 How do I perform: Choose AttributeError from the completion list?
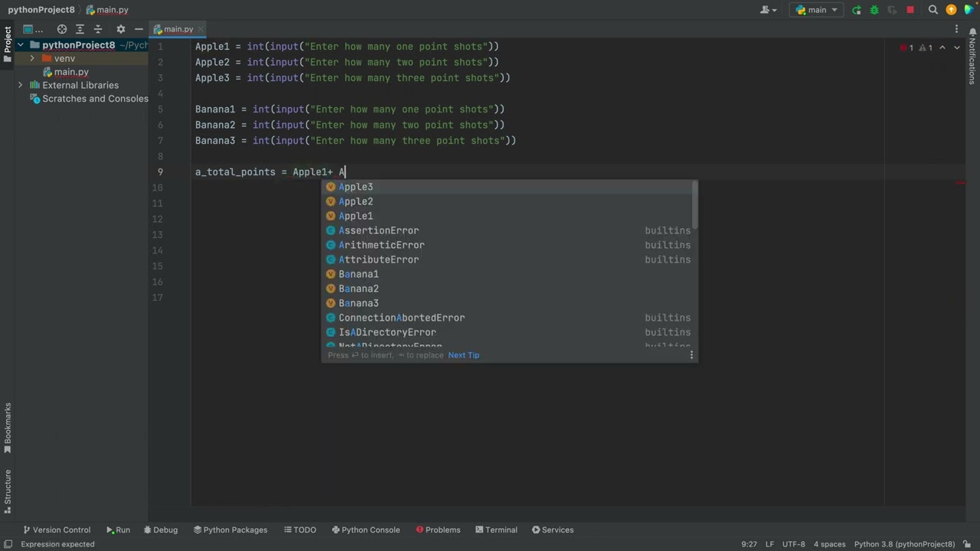(x=509, y=259)
